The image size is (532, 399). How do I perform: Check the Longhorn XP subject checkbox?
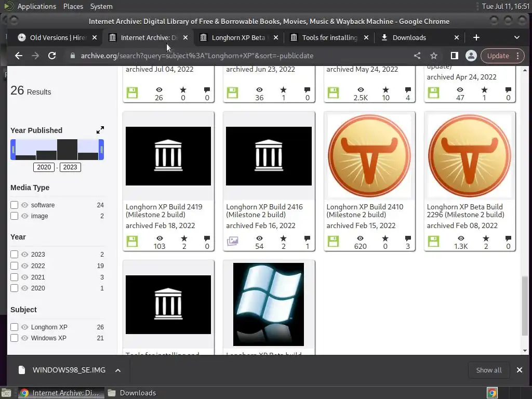[x=14, y=327]
